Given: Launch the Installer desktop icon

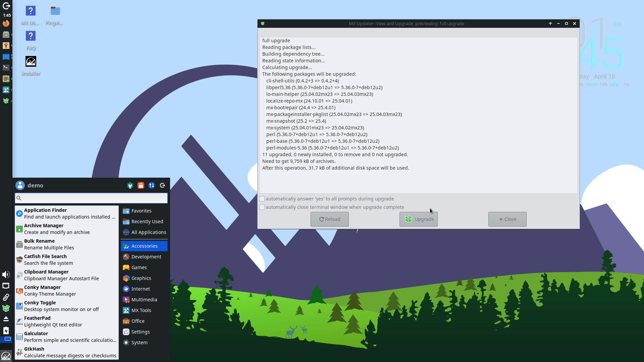Looking at the screenshot, I should [31, 66].
